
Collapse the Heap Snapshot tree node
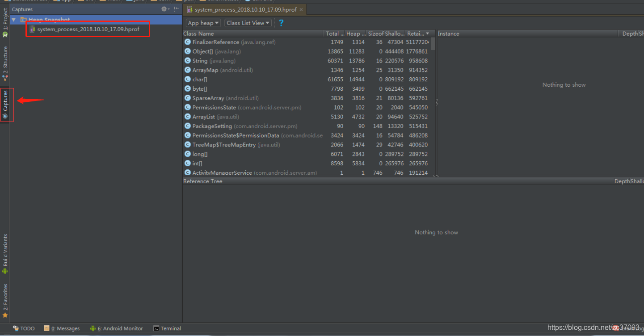click(14, 20)
